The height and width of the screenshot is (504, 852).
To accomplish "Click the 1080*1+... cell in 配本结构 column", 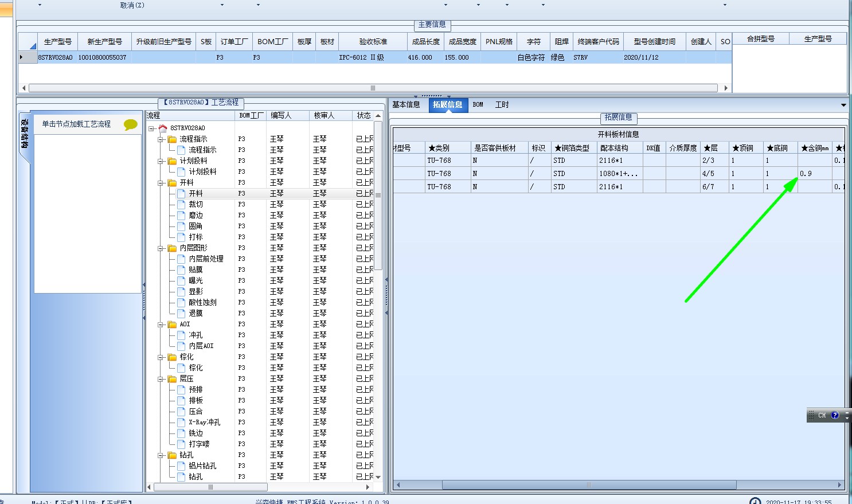I will point(620,174).
